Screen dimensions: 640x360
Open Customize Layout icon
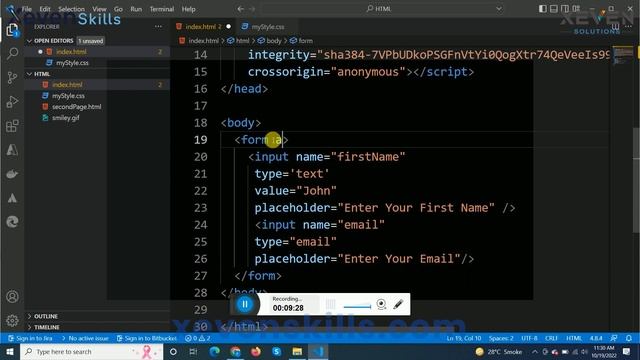[x=576, y=9]
